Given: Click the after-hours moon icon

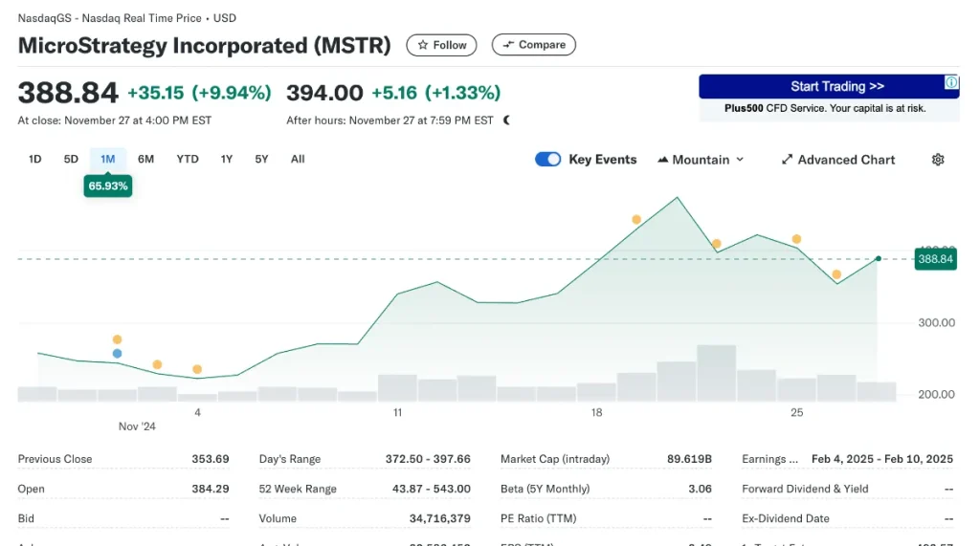Looking at the screenshot, I should pos(507,120).
